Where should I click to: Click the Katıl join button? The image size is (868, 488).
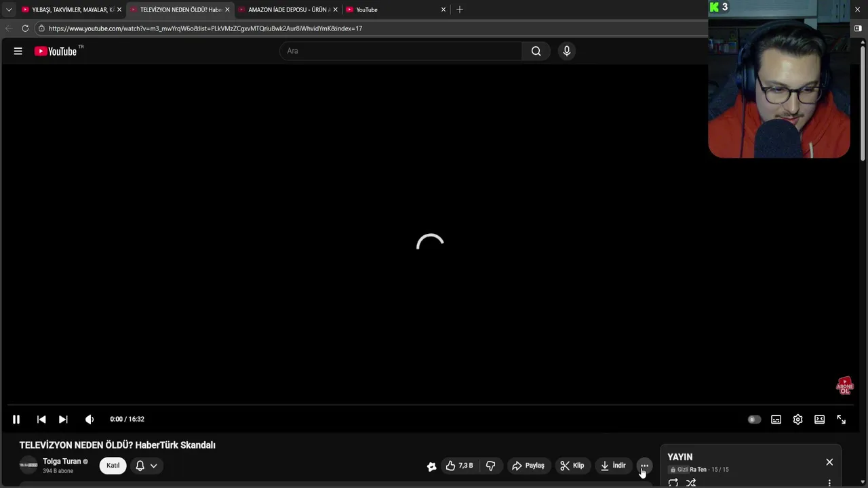pyautogui.click(x=113, y=466)
